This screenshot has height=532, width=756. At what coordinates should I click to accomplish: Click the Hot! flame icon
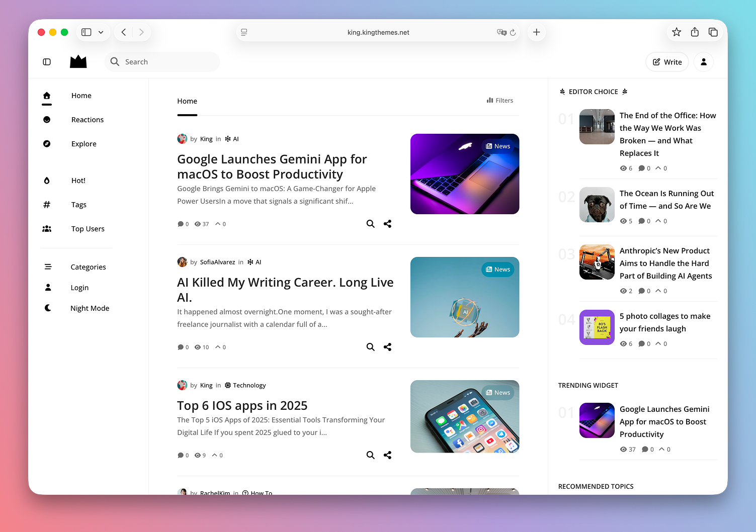47,181
